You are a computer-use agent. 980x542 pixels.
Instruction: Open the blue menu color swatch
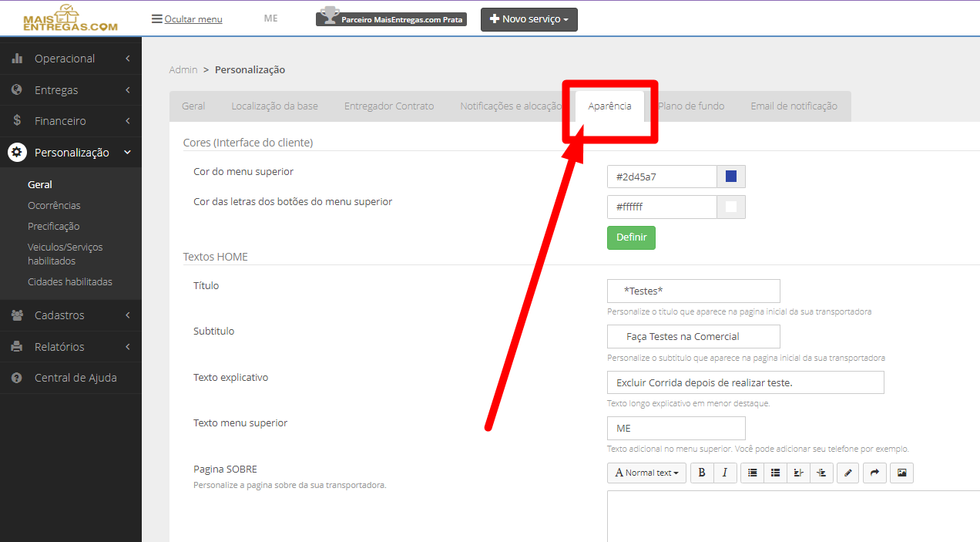731,177
